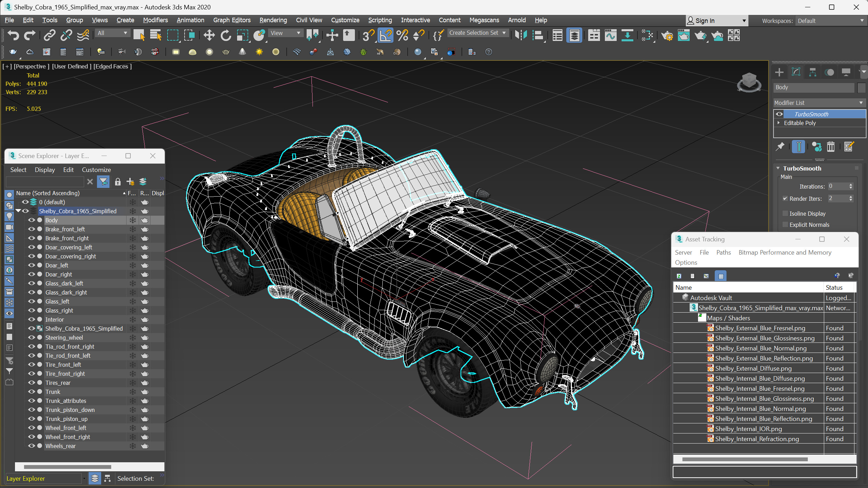Open the Modifiers menu
Image resolution: width=868 pixels, height=488 pixels.
pyautogui.click(x=155, y=20)
